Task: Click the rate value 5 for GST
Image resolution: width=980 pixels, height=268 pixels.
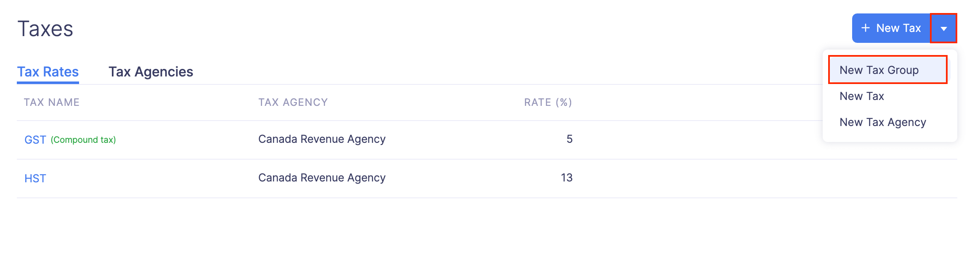Action: [569, 139]
